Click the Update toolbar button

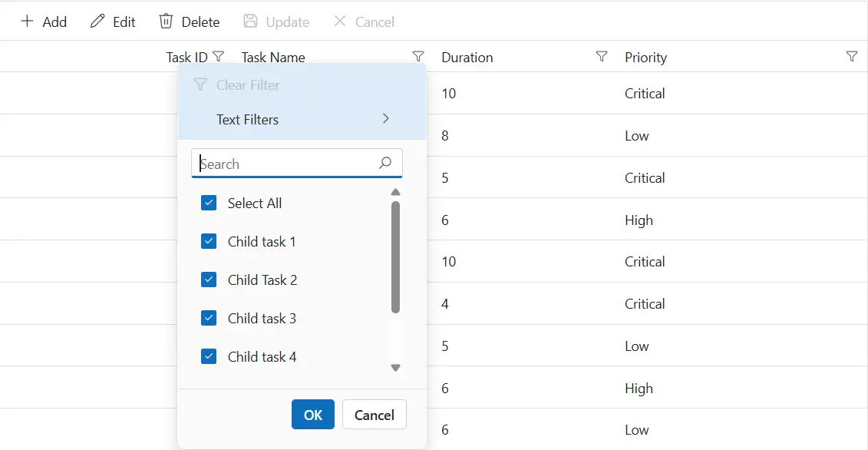276,22
